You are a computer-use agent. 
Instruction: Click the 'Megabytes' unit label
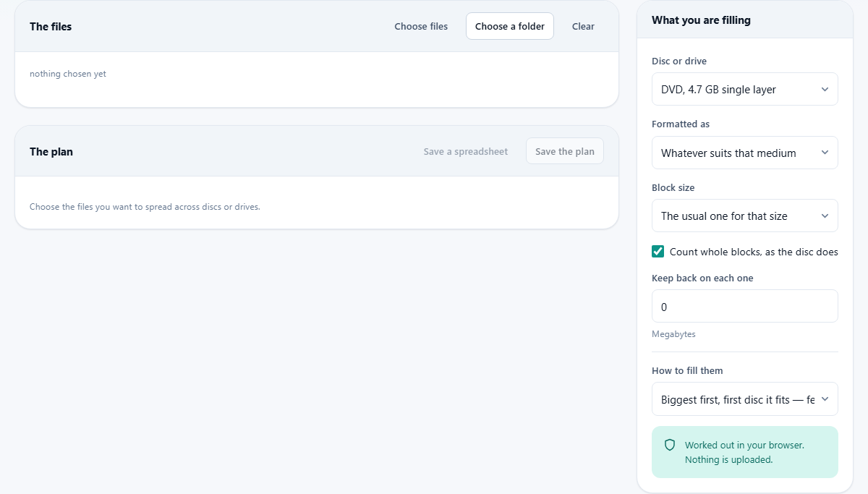point(673,334)
